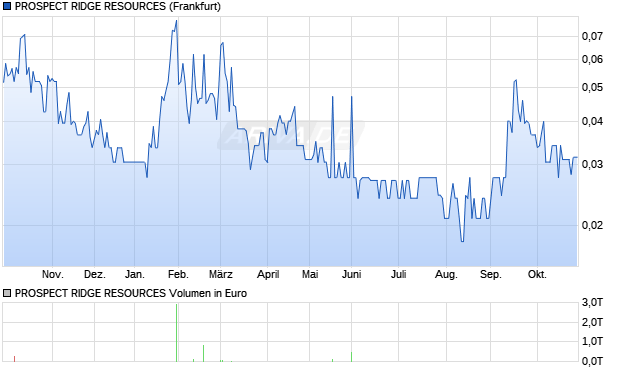The height and width of the screenshot is (371, 620).
Task: Click the red volume bar before November
Action: 15,359
